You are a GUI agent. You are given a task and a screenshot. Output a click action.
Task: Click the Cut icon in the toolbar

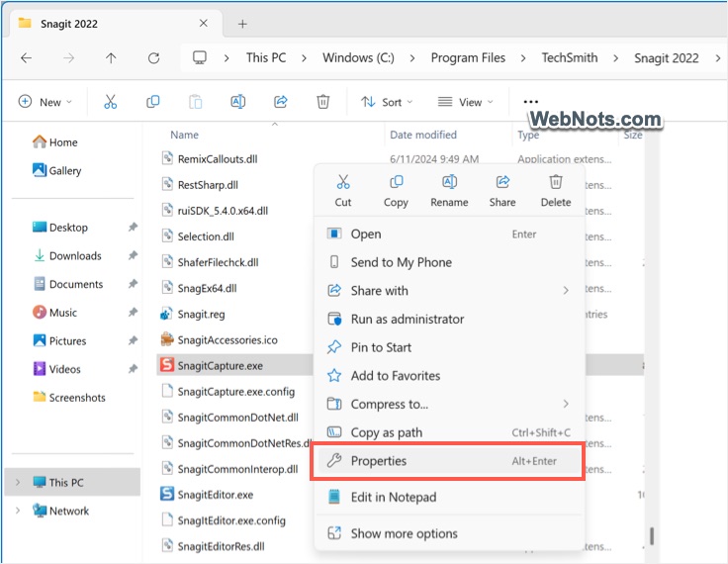click(110, 102)
